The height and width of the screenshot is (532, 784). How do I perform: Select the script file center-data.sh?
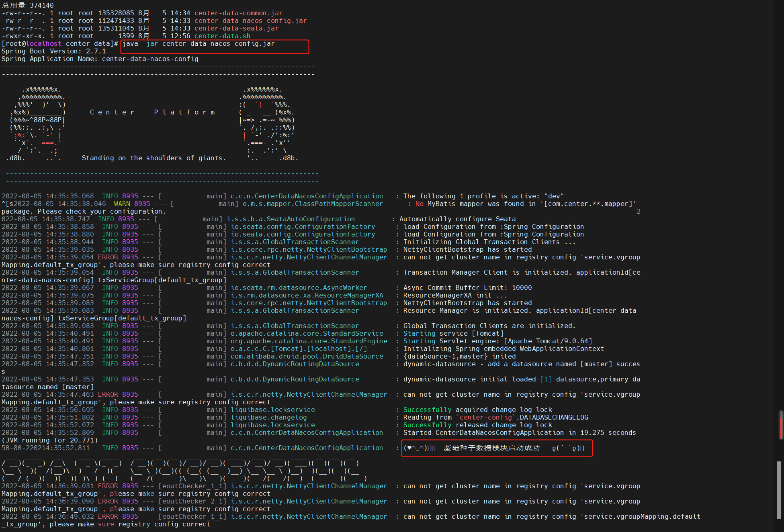point(222,36)
